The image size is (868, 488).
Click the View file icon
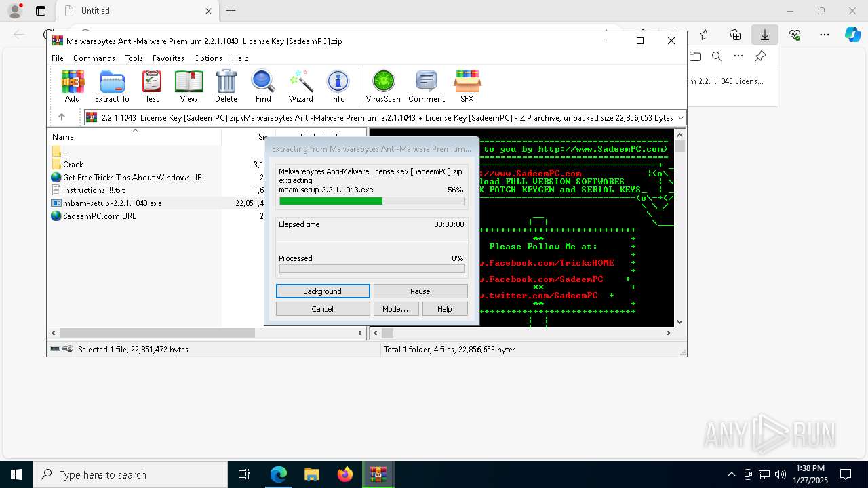point(189,86)
